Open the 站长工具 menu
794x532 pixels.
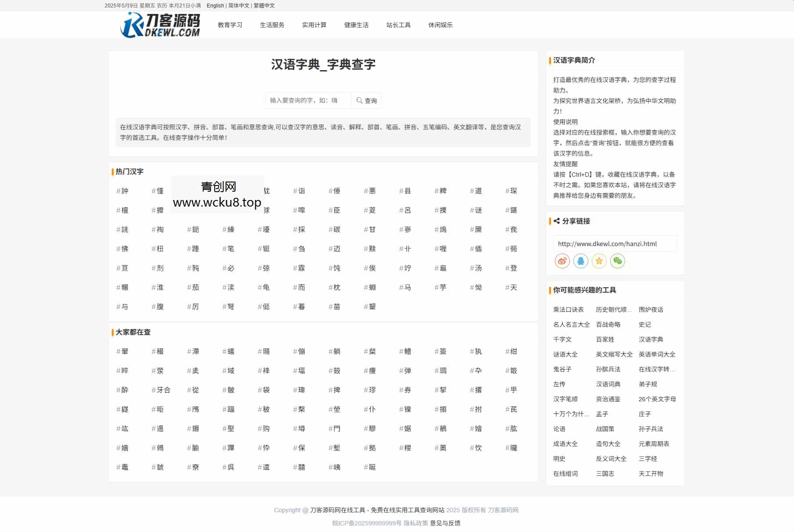click(x=398, y=25)
